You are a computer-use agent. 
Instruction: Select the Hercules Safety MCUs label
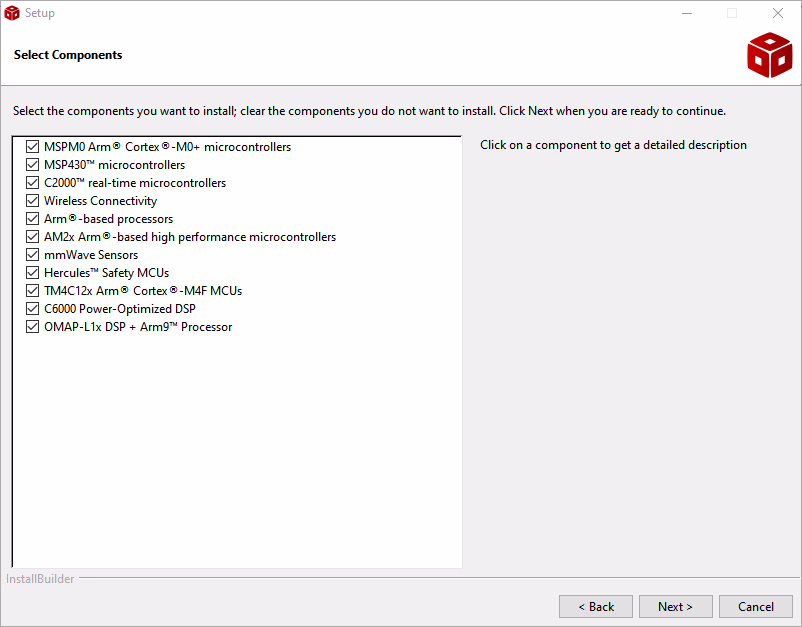click(106, 273)
